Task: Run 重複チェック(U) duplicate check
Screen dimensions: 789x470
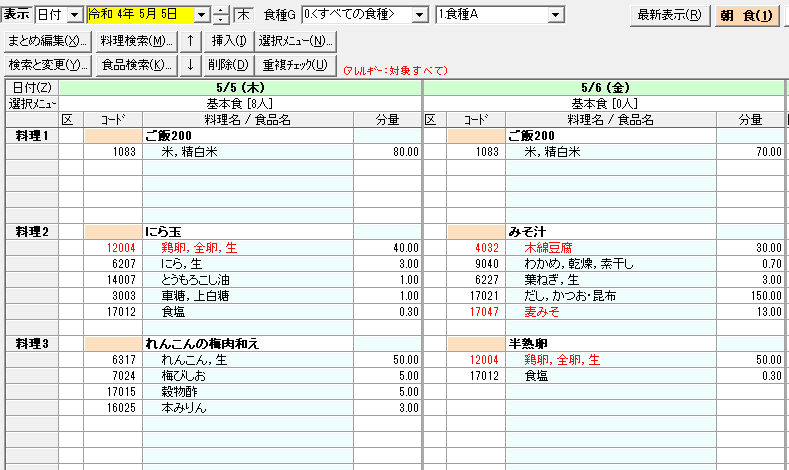Action: [x=296, y=65]
